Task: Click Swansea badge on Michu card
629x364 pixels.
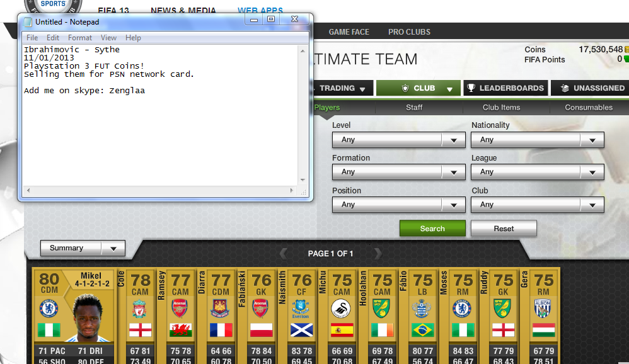Action: [x=341, y=309]
